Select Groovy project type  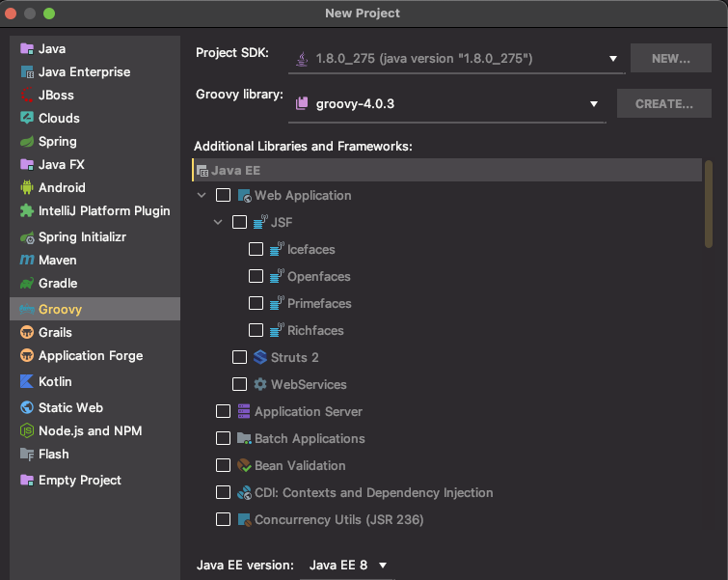point(94,309)
